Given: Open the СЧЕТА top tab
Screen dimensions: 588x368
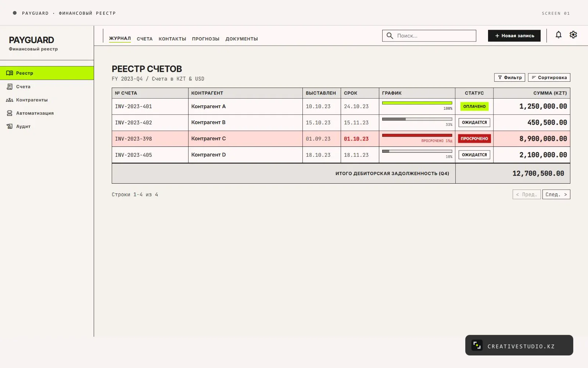Looking at the screenshot, I should pyautogui.click(x=144, y=39).
